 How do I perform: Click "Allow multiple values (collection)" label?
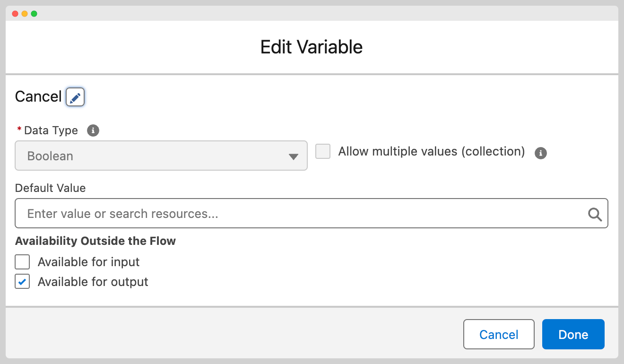click(x=431, y=152)
